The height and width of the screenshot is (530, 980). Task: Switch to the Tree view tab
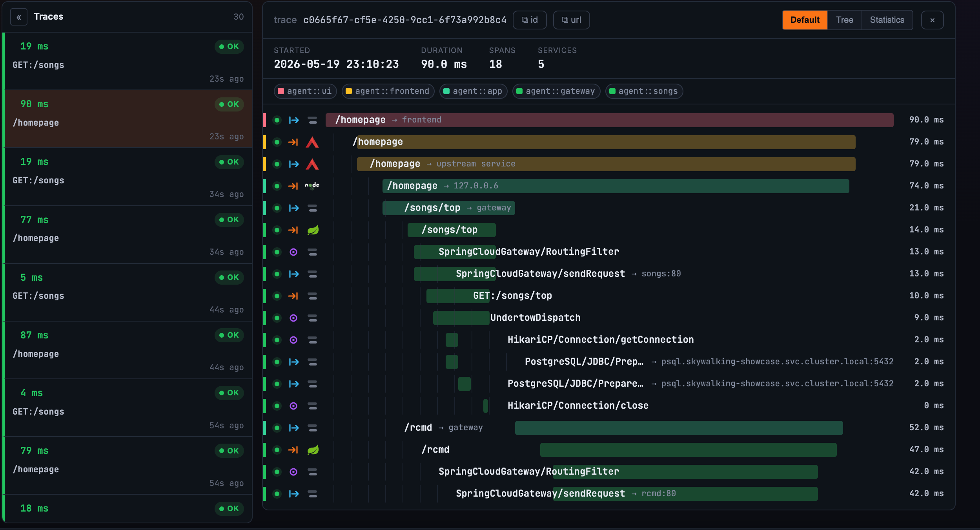[844, 20]
